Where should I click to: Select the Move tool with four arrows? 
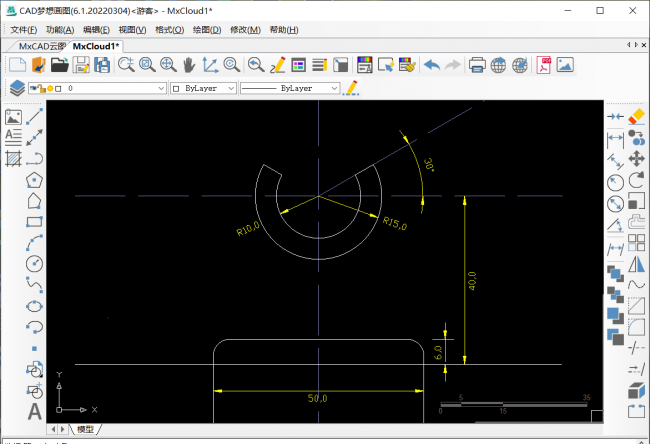pos(636,158)
